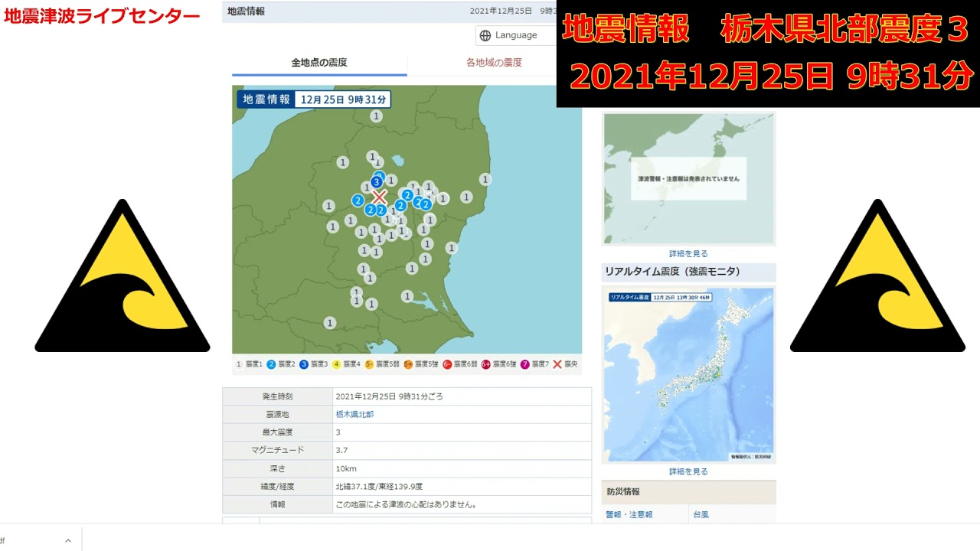Expand the download bar chevron at bottom left
Screen dimensions: 980x551
[67, 540]
